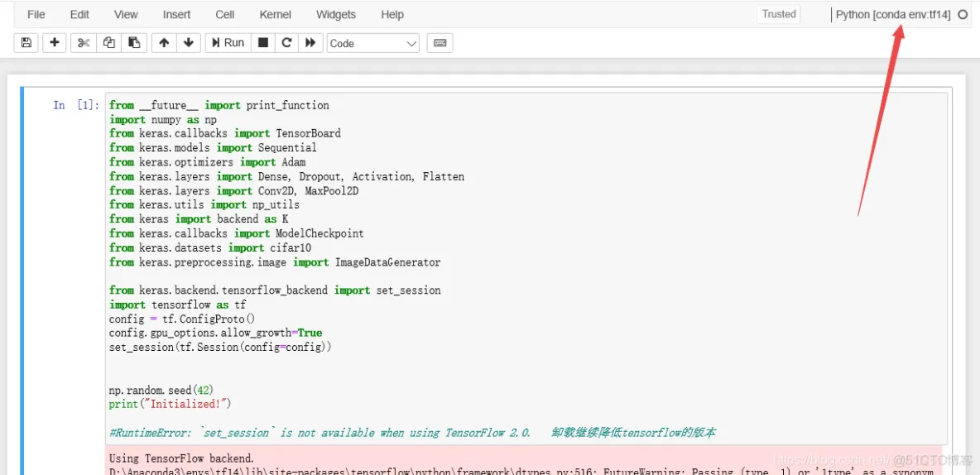Viewport: 980px width, 475px height.
Task: Paste cells below icon
Action: click(134, 42)
